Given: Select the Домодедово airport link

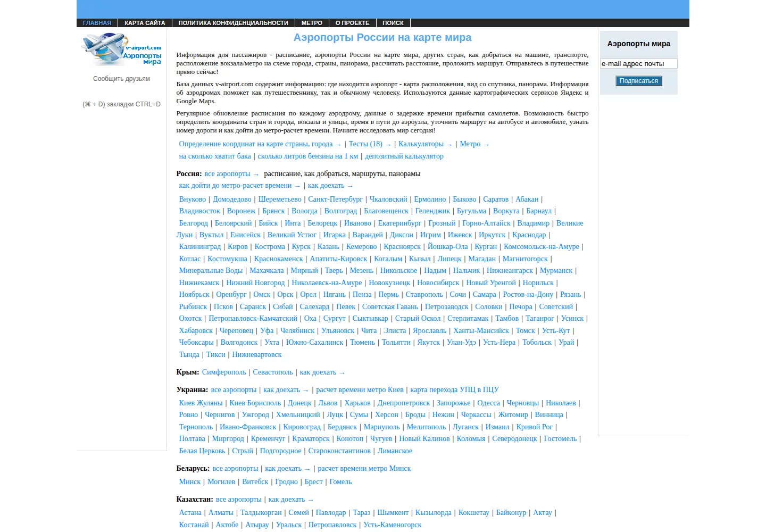Looking at the screenshot, I should pyautogui.click(x=232, y=199).
